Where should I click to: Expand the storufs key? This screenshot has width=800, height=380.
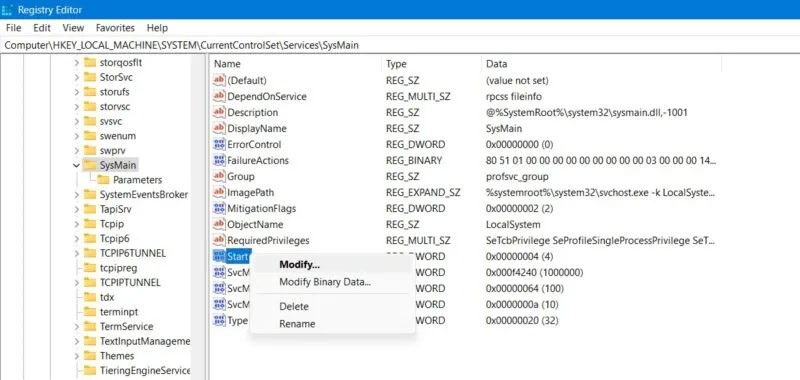click(77, 92)
